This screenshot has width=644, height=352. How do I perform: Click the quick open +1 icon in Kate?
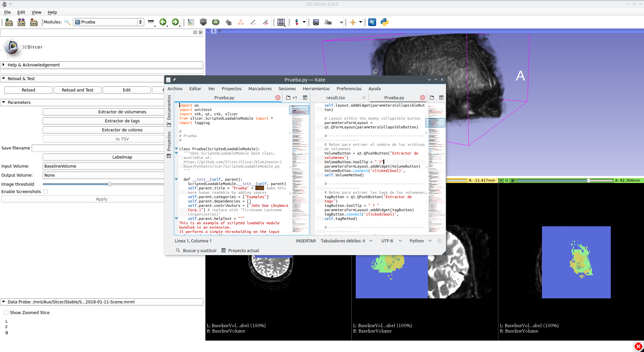tap(291, 98)
